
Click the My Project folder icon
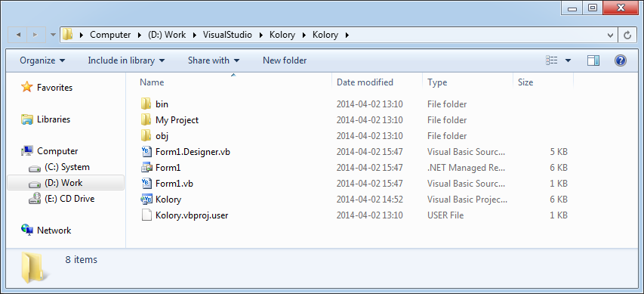pyautogui.click(x=146, y=119)
